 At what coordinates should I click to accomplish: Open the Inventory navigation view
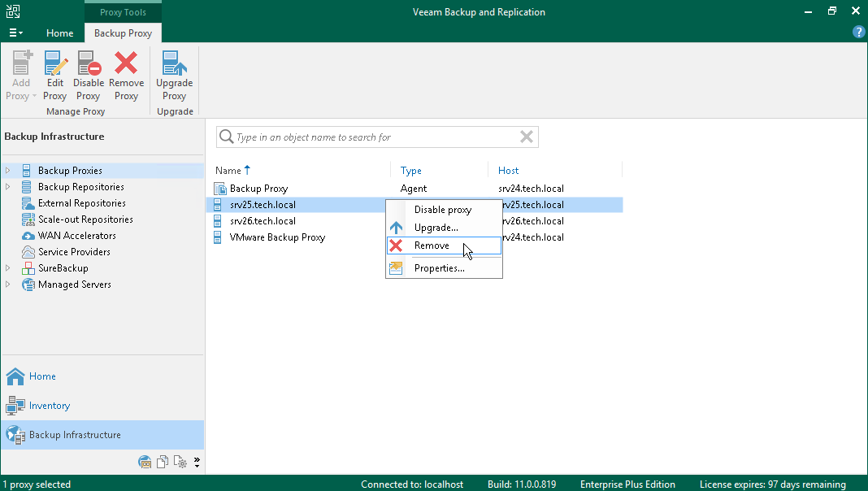[50, 406]
